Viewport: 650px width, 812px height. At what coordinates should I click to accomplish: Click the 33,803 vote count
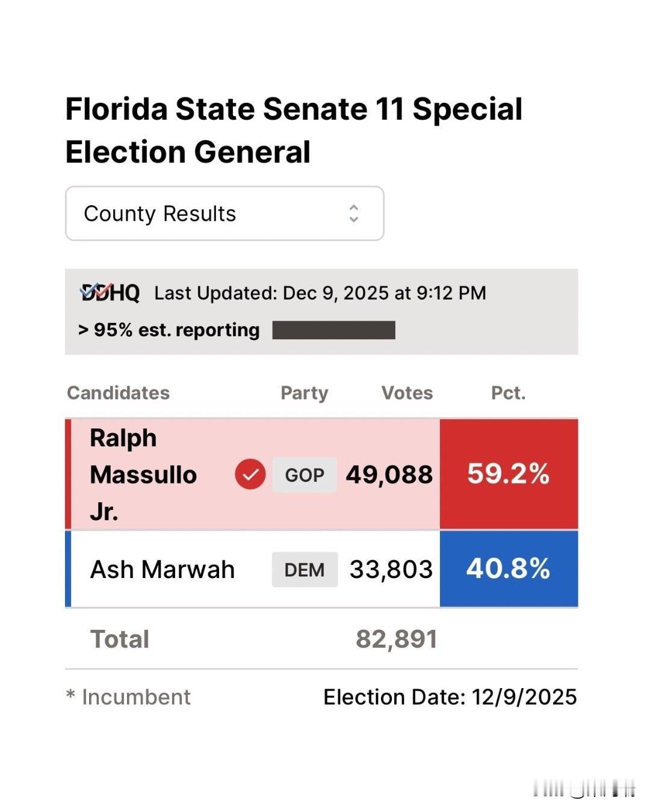(x=391, y=570)
